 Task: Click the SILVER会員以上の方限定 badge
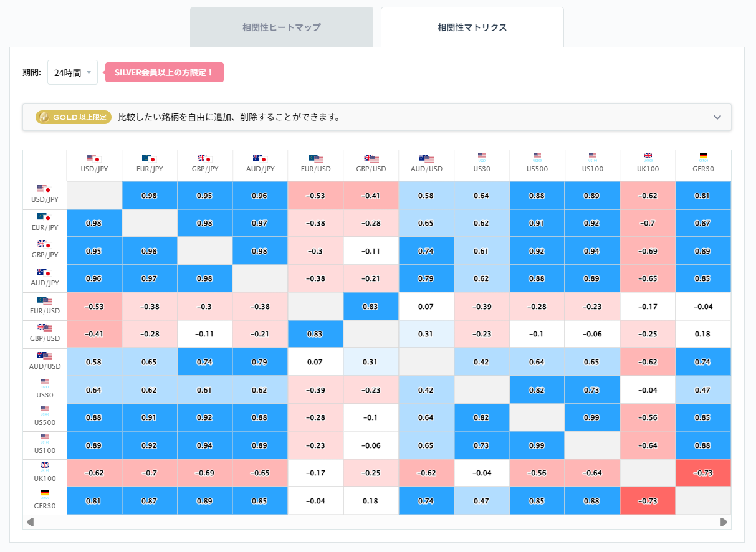pyautogui.click(x=164, y=72)
